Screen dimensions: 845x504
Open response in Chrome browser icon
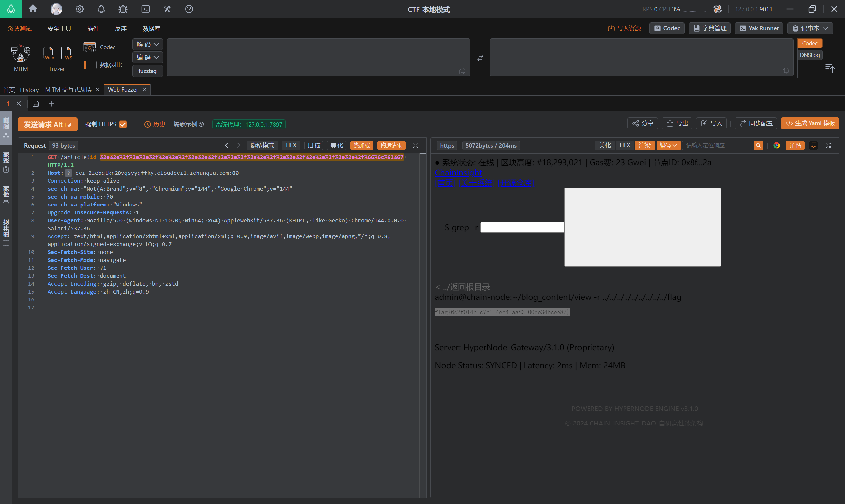(777, 145)
